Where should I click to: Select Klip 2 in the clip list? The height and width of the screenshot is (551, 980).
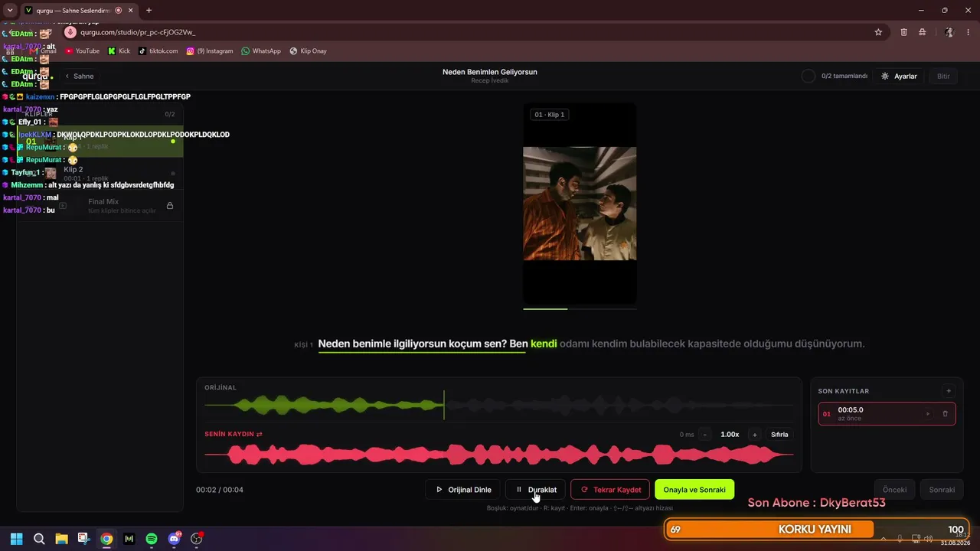point(100,173)
